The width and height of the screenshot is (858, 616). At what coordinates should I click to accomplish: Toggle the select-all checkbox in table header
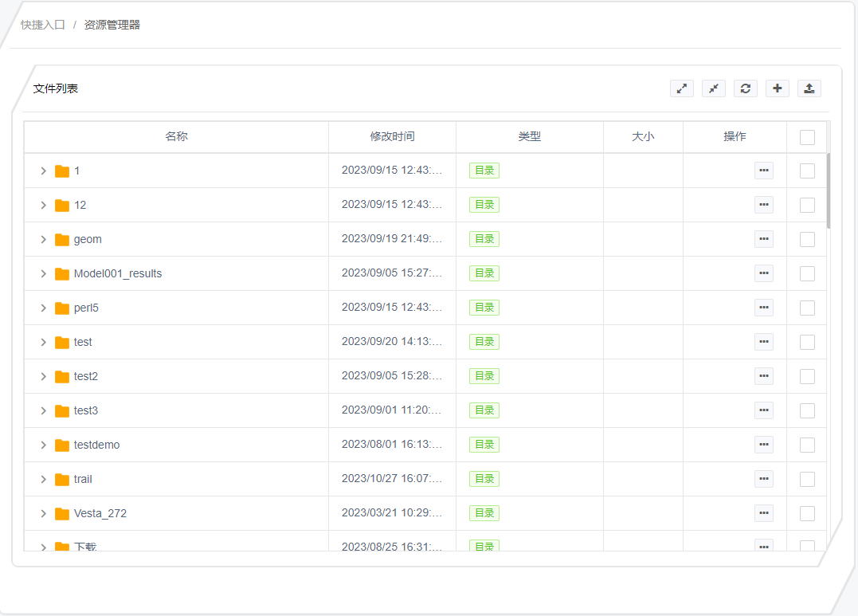coord(807,137)
